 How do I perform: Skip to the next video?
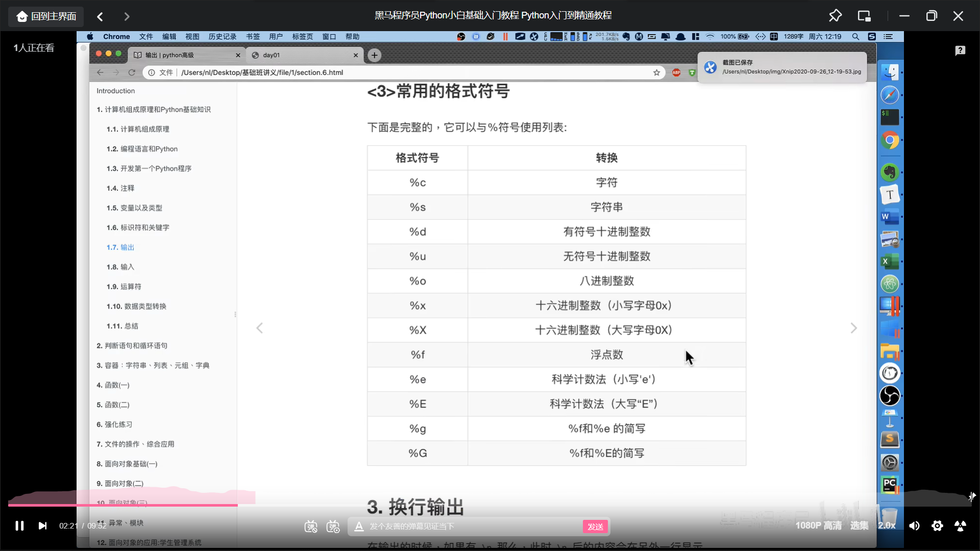(x=42, y=525)
